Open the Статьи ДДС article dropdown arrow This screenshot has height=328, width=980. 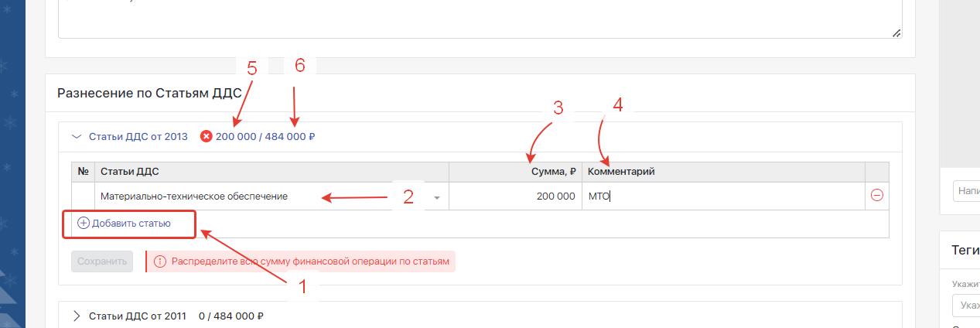(437, 197)
